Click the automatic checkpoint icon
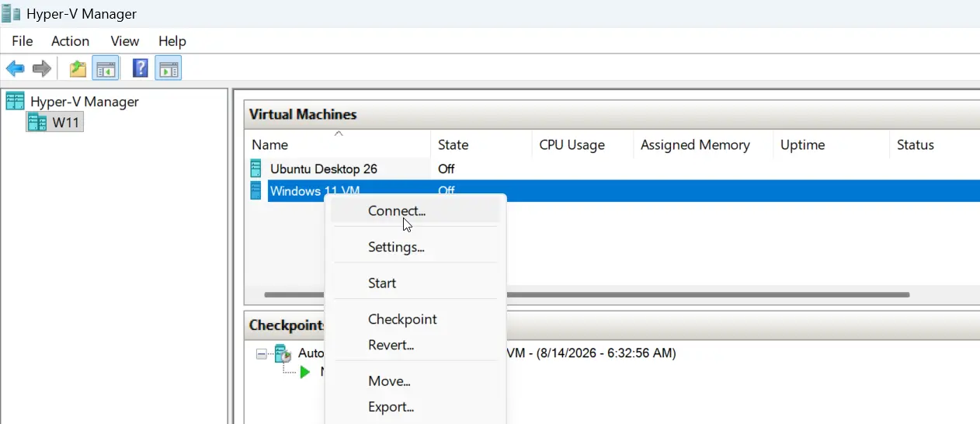This screenshot has height=424, width=980. pyautogui.click(x=283, y=353)
